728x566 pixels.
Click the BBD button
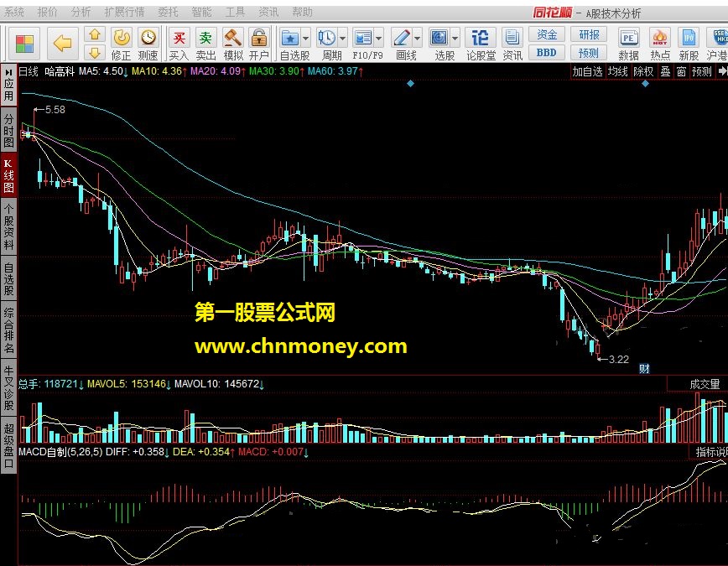point(547,53)
